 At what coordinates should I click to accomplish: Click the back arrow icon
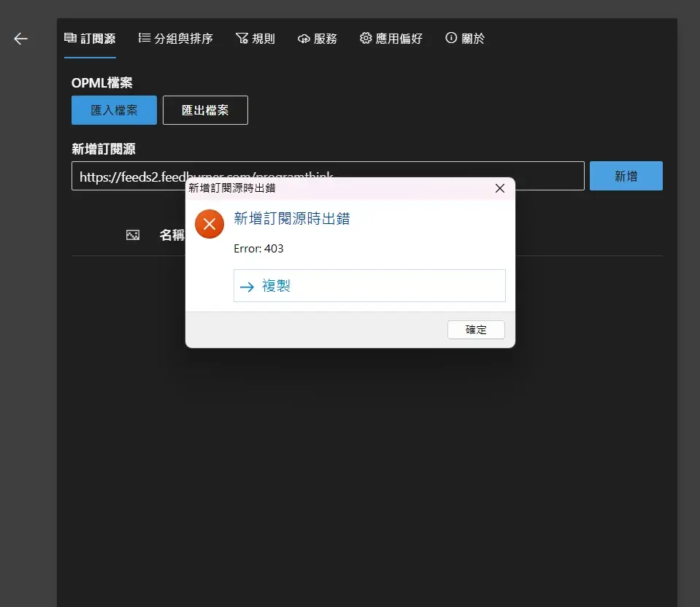tap(20, 39)
